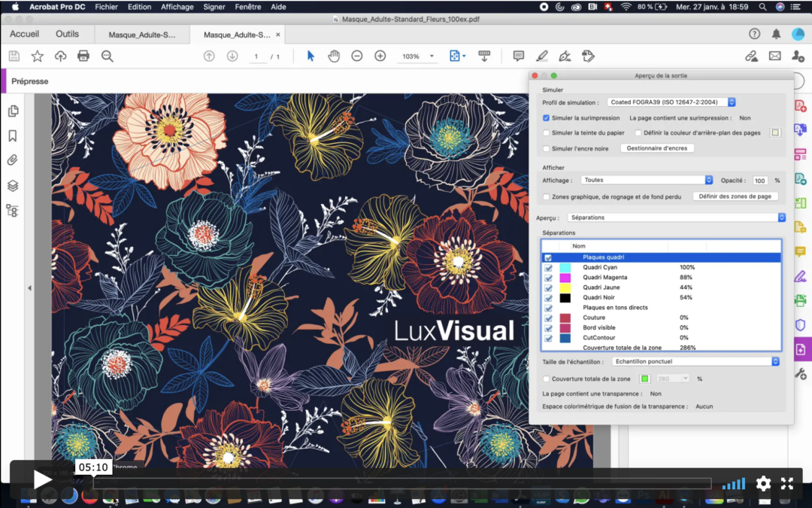Open the attachments paperclip panel
812x508 pixels.
[13, 160]
